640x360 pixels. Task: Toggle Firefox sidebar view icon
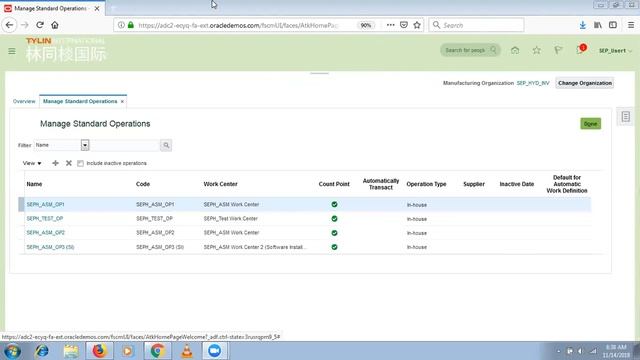point(613,25)
